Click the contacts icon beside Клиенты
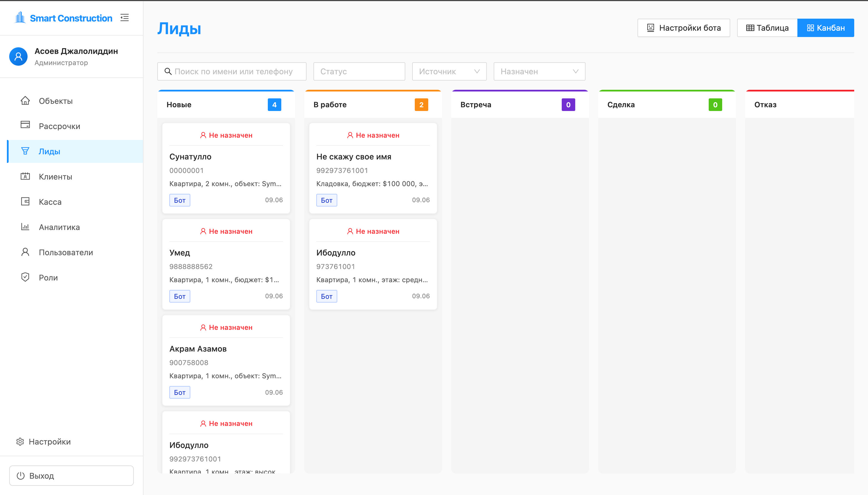The image size is (868, 495). click(x=25, y=176)
